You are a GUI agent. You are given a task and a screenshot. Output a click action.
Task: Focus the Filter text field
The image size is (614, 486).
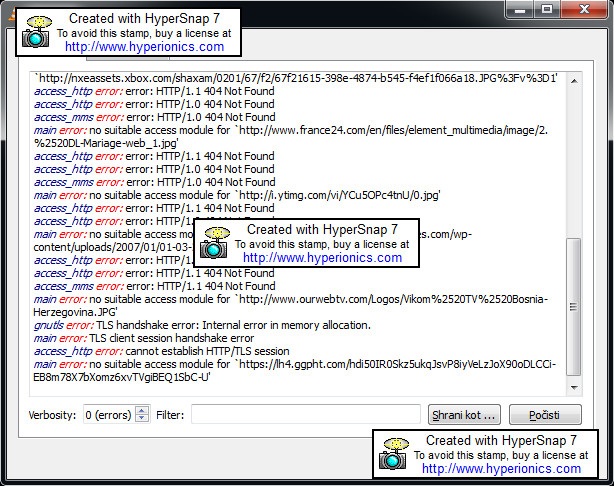[x=305, y=414]
